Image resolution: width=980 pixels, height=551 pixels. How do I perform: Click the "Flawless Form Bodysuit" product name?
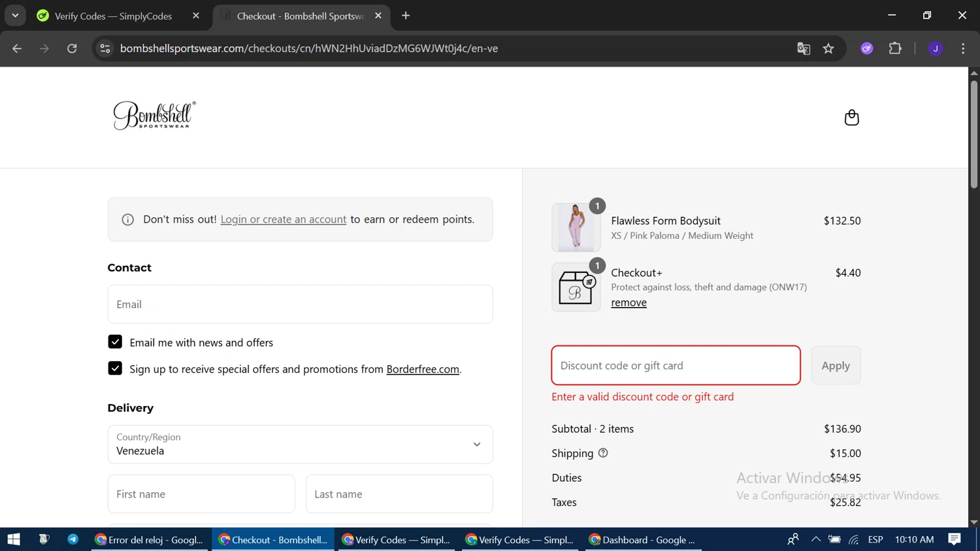(x=666, y=221)
